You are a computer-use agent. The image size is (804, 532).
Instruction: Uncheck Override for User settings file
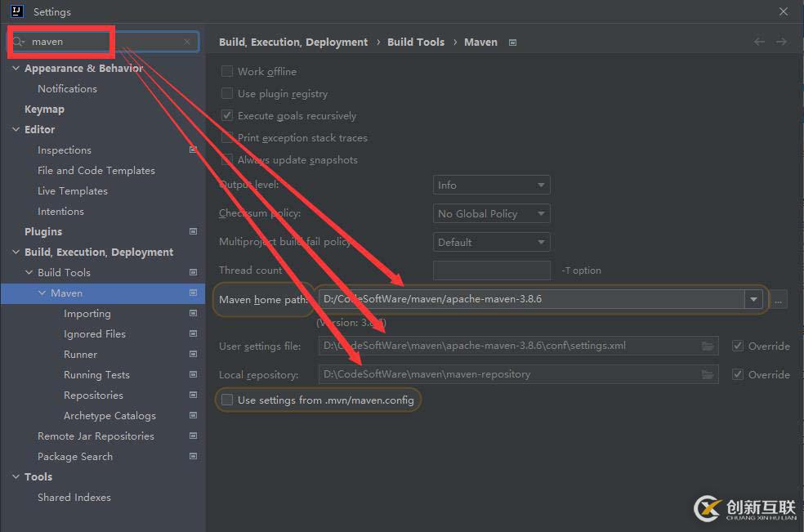738,346
